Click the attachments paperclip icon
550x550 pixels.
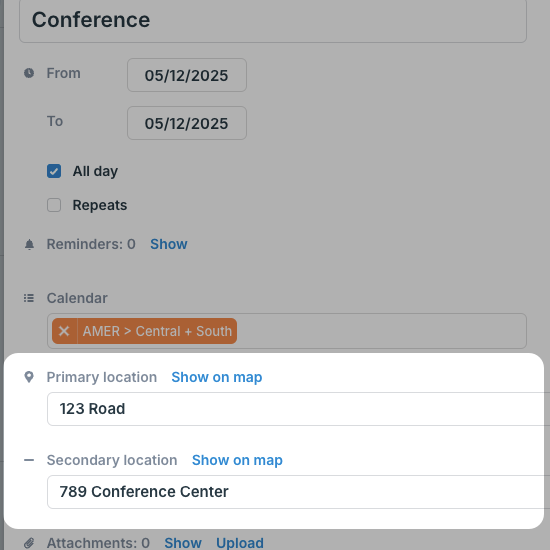(x=29, y=543)
